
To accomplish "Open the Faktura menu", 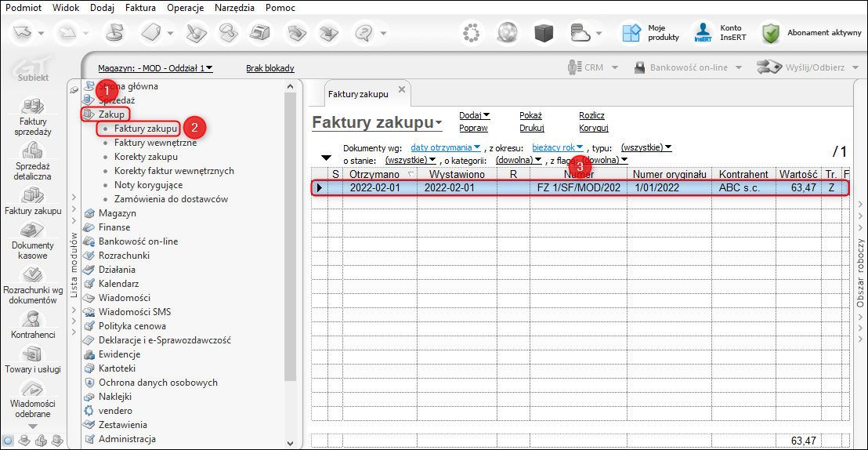I will (x=140, y=8).
